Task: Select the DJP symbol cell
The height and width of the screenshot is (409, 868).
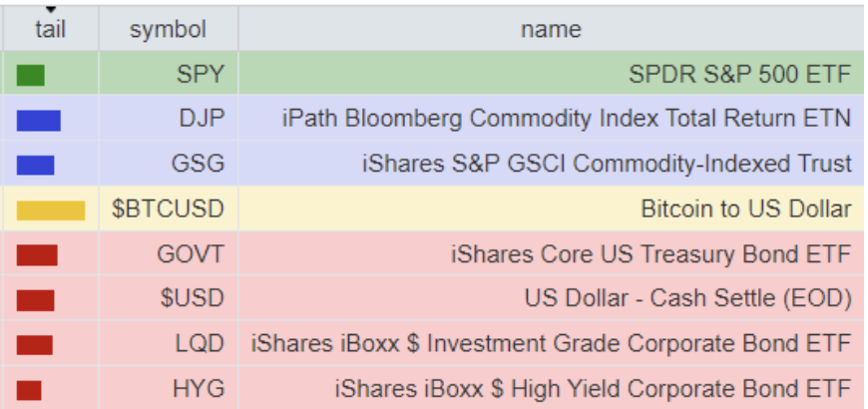Action: click(203, 120)
